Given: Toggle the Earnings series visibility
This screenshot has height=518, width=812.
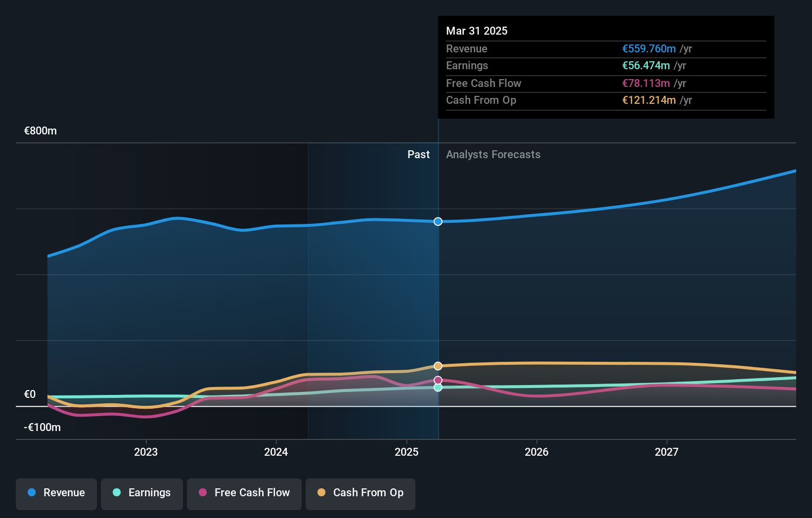Looking at the screenshot, I should pyautogui.click(x=142, y=493).
